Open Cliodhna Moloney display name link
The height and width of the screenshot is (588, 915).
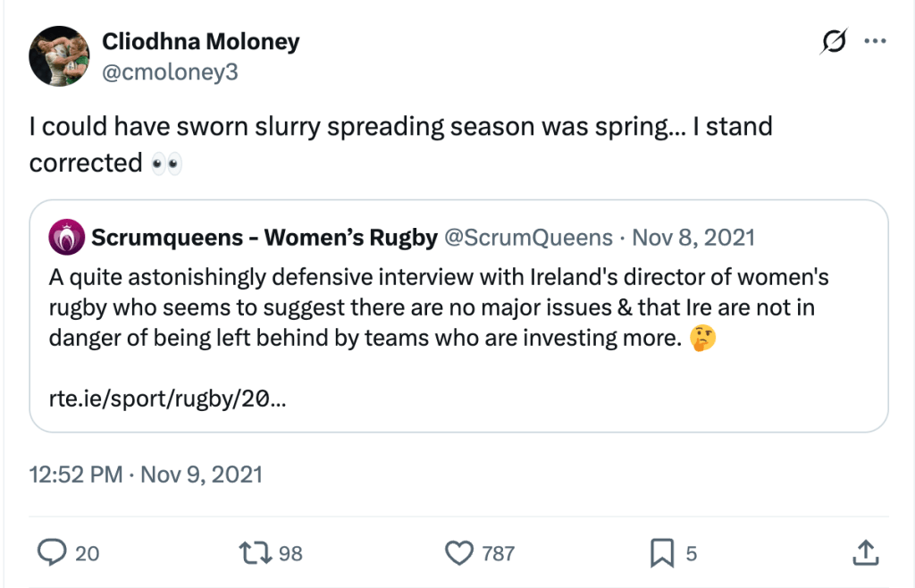tap(200, 42)
